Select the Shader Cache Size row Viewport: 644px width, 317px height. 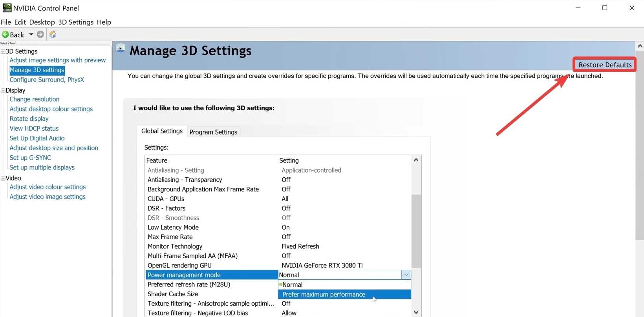[212, 294]
